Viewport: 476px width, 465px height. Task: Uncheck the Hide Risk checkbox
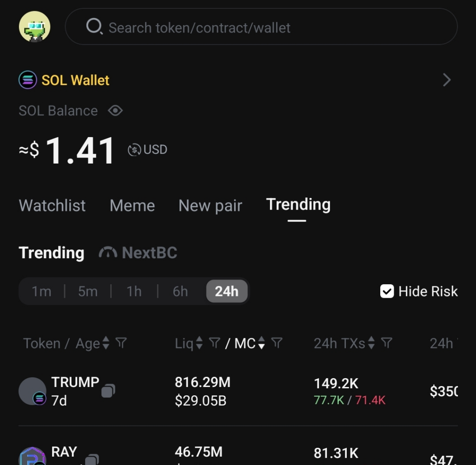click(387, 291)
